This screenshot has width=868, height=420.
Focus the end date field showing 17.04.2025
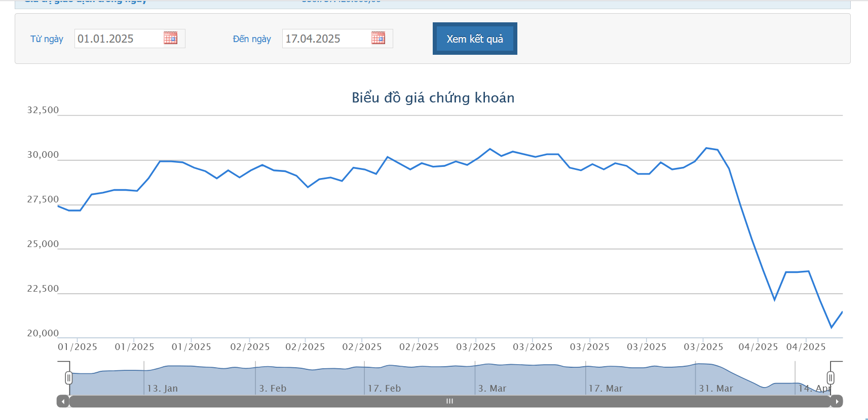[x=325, y=39]
